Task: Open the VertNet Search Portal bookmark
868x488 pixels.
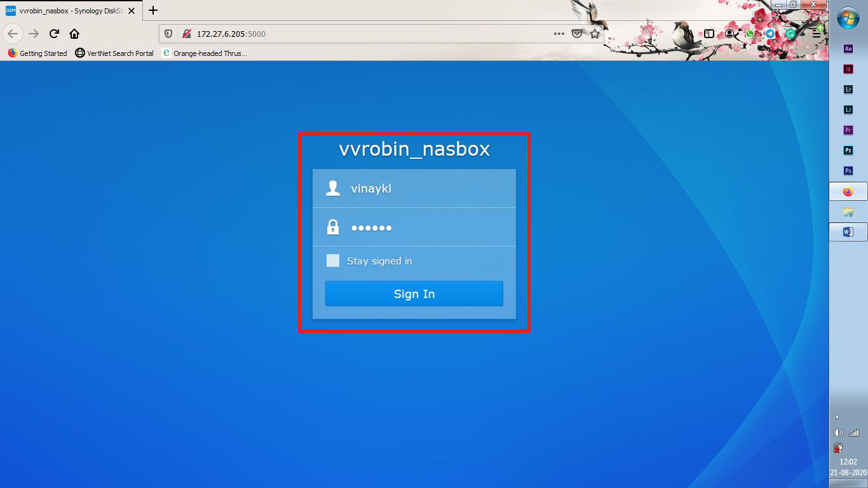Action: pos(114,53)
